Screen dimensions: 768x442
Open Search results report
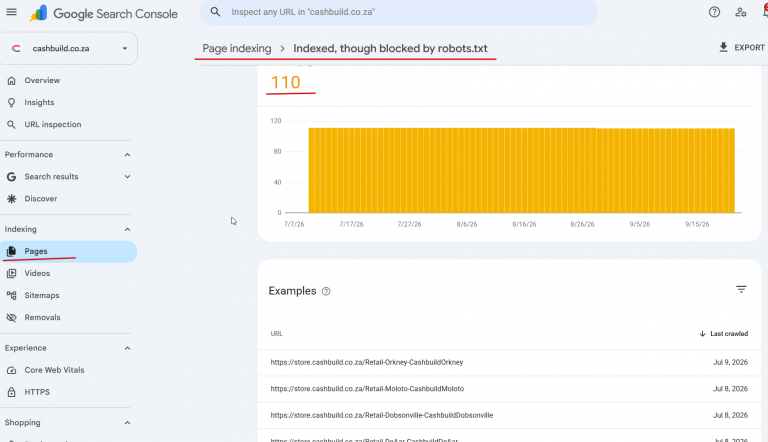coord(51,176)
